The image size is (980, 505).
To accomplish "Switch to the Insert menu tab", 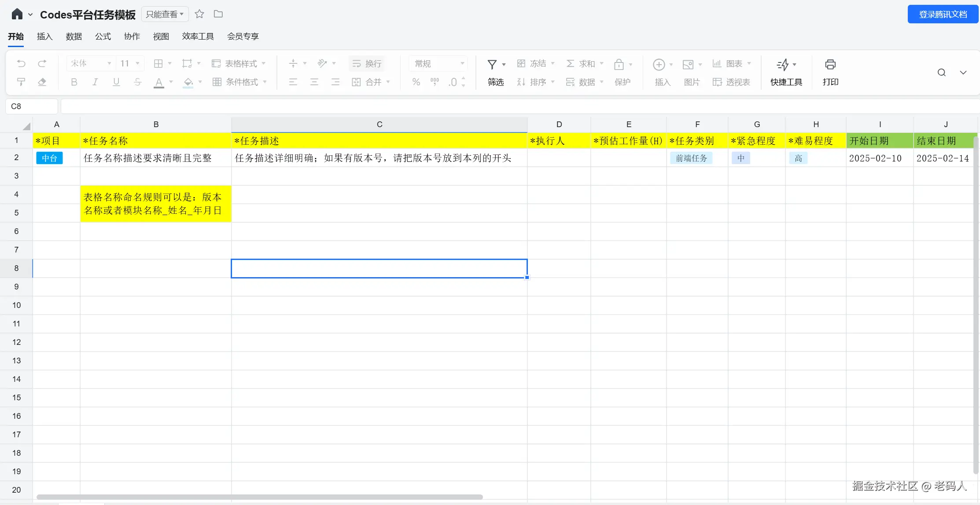I will (44, 37).
